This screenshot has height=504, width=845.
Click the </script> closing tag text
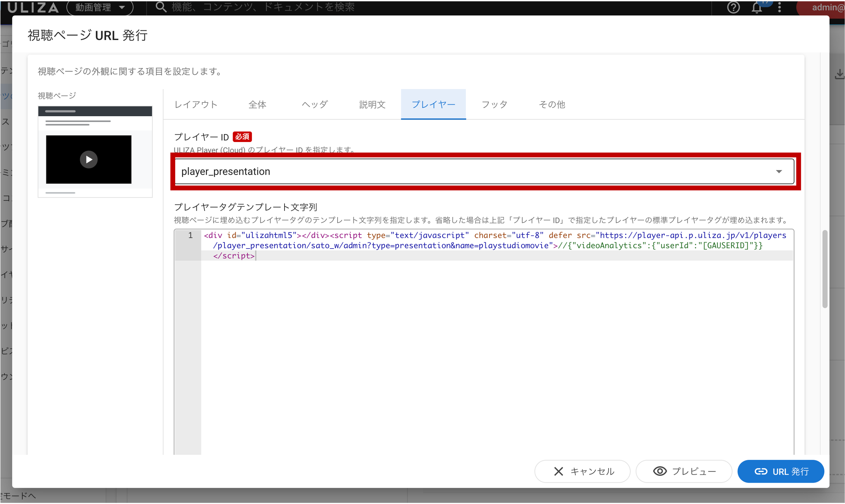pyautogui.click(x=234, y=256)
